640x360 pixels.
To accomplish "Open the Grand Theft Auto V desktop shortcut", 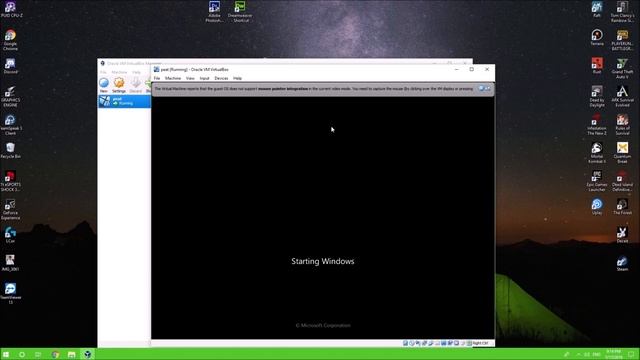I will click(622, 68).
